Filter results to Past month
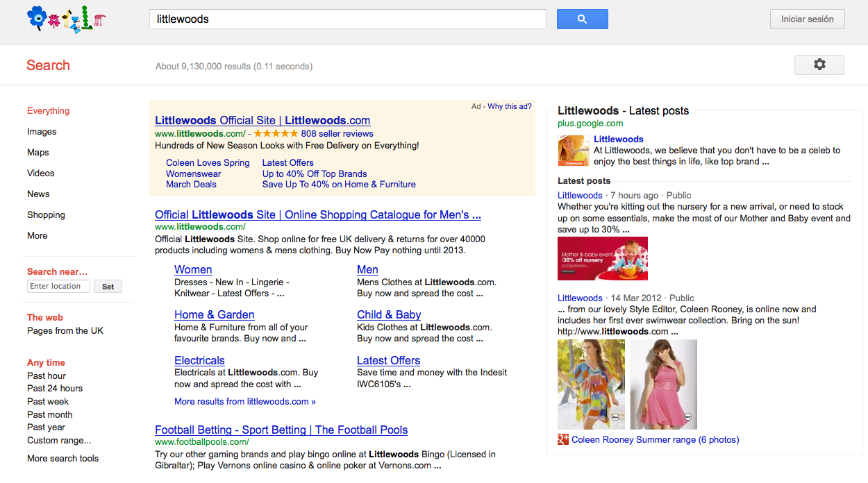868x483 pixels. pos(50,414)
